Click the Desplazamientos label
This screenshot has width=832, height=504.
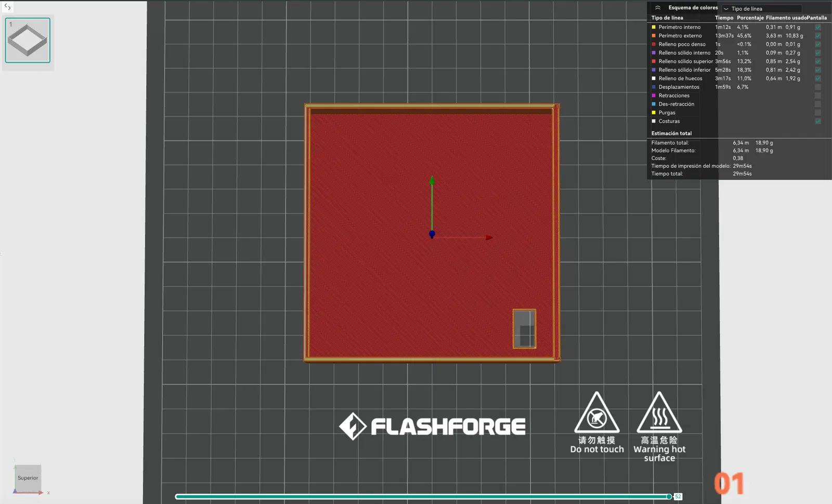point(679,87)
